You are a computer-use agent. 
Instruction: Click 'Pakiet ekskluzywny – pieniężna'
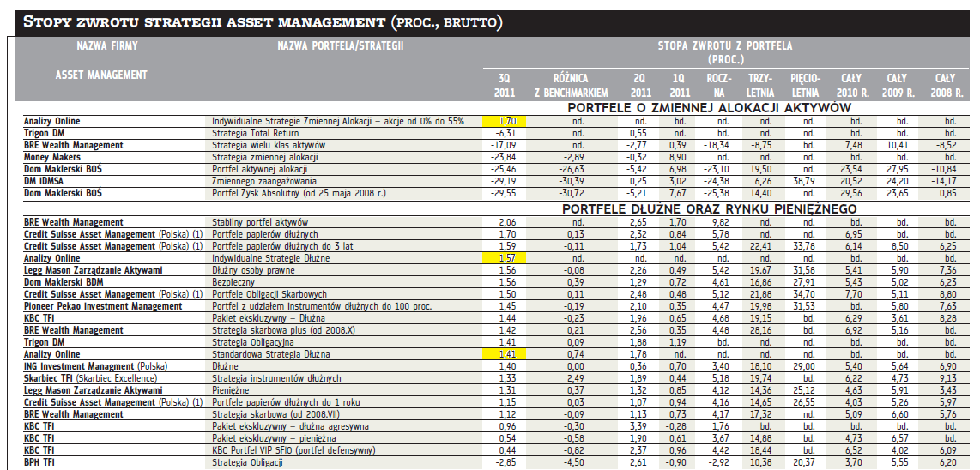(274, 438)
